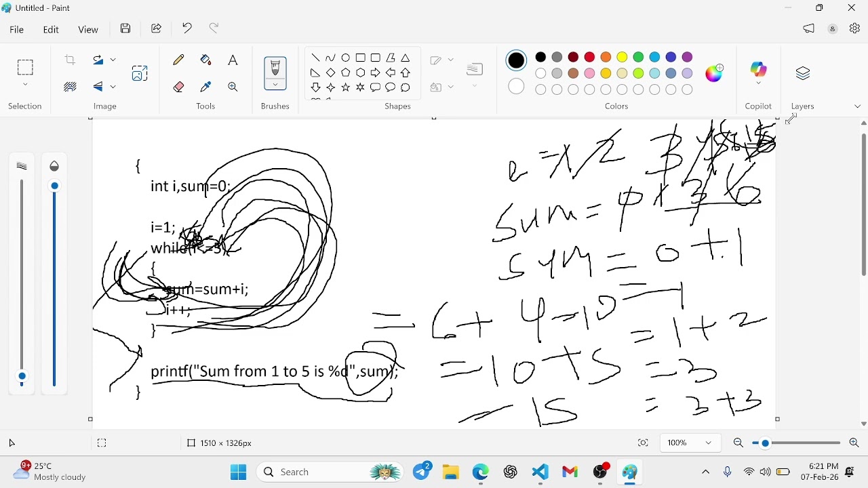Open the Image Creator / resize icon
Screen dimensions: 868x488
click(140, 73)
